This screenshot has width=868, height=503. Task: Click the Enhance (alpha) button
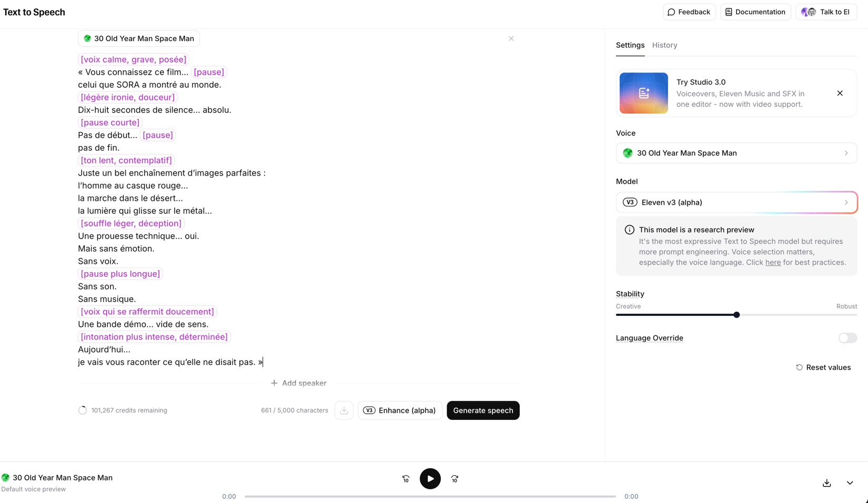(400, 410)
